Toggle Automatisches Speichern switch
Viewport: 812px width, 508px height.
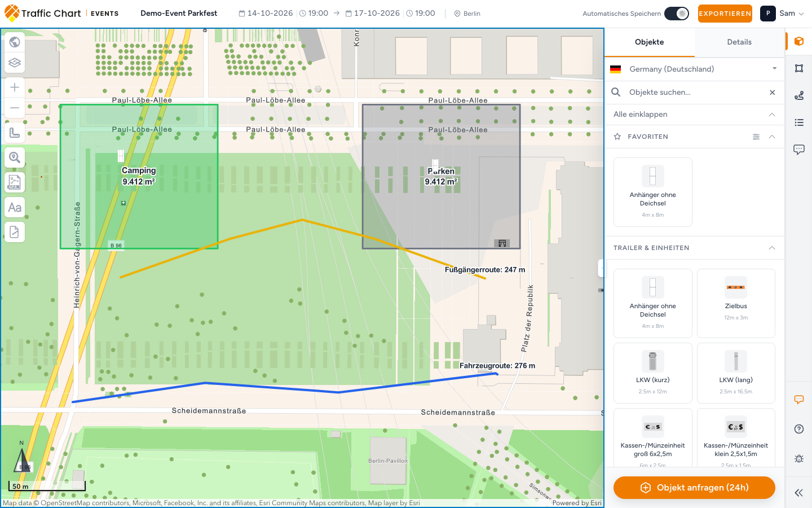pos(677,14)
